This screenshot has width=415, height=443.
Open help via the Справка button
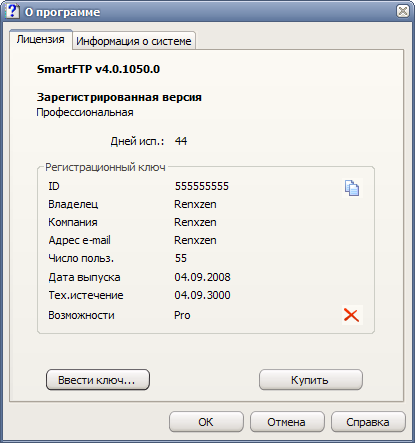(368, 422)
